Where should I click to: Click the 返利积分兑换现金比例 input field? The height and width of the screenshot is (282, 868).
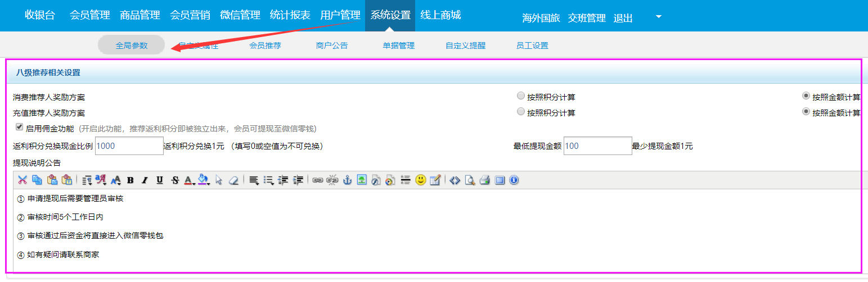(129, 146)
